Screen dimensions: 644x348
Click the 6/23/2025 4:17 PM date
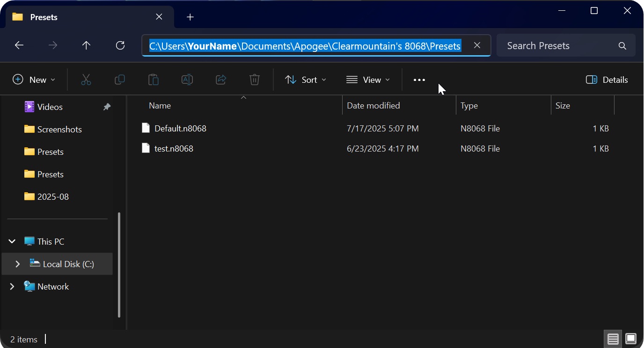point(383,149)
